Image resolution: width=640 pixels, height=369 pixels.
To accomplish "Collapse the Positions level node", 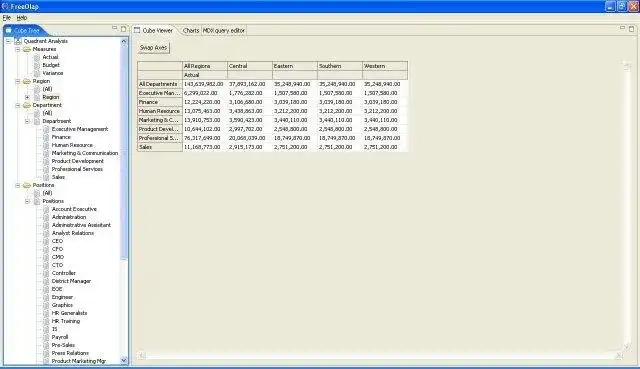I will pyautogui.click(x=27, y=201).
